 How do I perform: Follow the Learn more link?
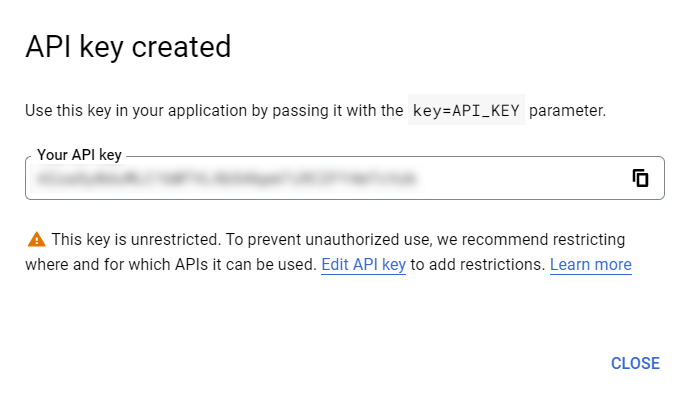pos(590,265)
